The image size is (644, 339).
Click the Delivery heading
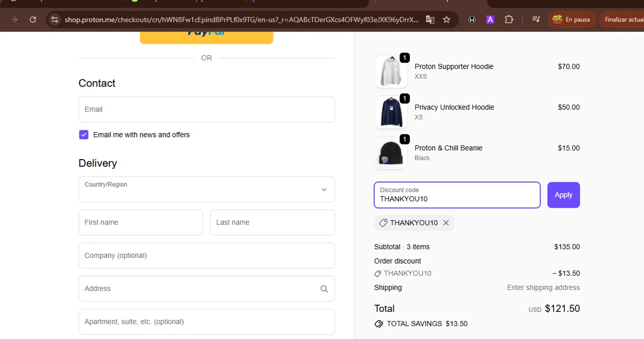(x=97, y=163)
